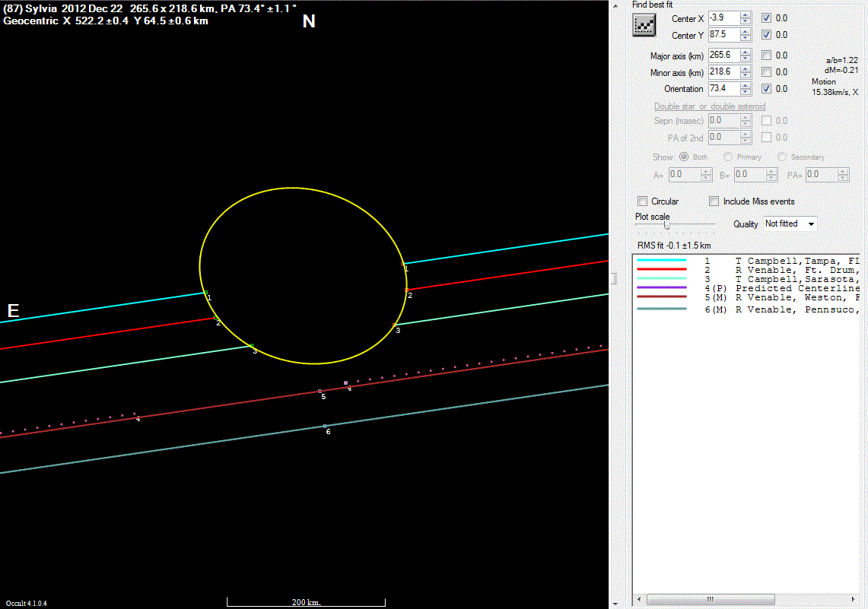Decrease Orientation value with down arrow
This screenshot has width=868, height=609.
(746, 92)
